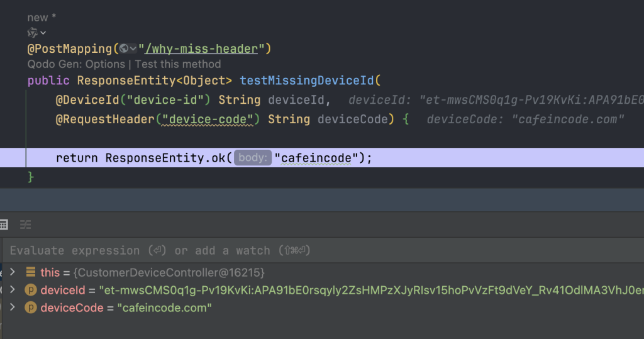The width and height of the screenshot is (644, 339).
Task: Click the dimmed lines icon in debugger toolbar
Action: [x=25, y=225]
